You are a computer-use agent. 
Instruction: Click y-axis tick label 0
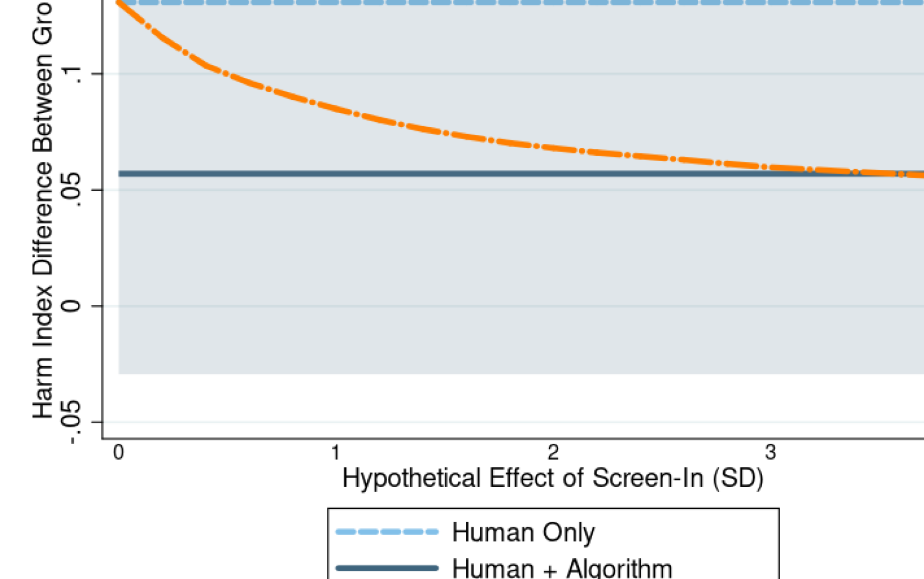(71, 306)
